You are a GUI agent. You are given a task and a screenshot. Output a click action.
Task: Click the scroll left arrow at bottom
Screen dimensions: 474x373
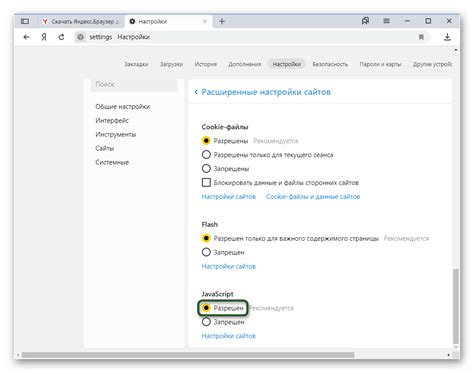pos(18,355)
